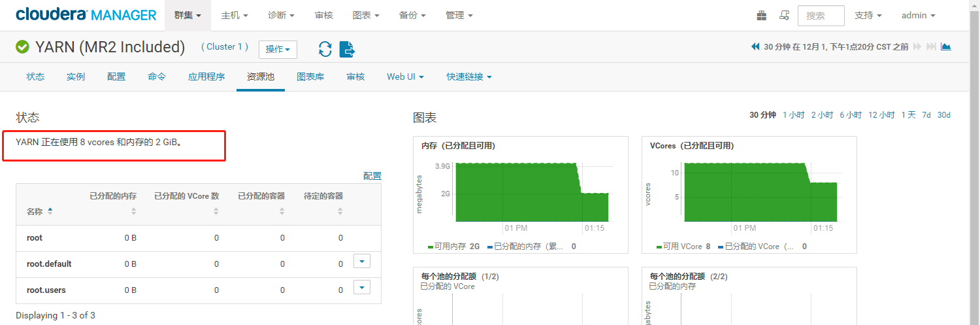The image size is (980, 325).
Task: Open root.users row dropdown arrow
Action: pyautogui.click(x=362, y=287)
